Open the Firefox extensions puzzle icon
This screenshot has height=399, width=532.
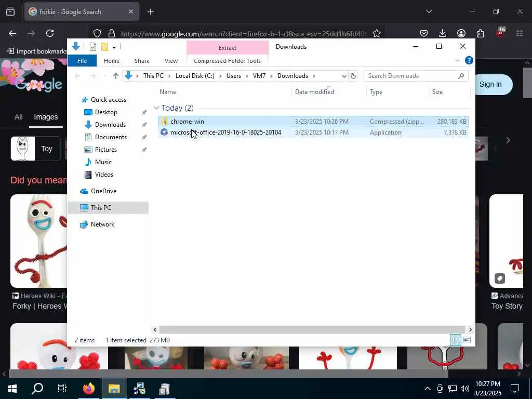click(x=480, y=33)
